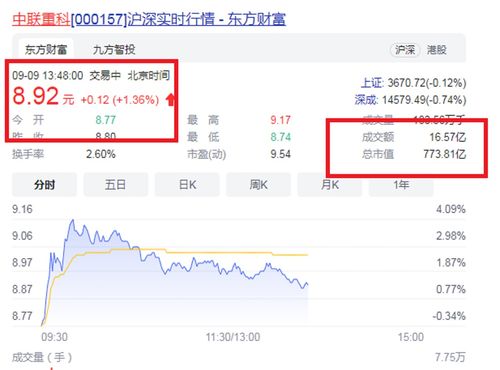This screenshot has height=370, width=500.
Task: Click the change value +0.12 (+1.36%)
Action: (x=120, y=100)
